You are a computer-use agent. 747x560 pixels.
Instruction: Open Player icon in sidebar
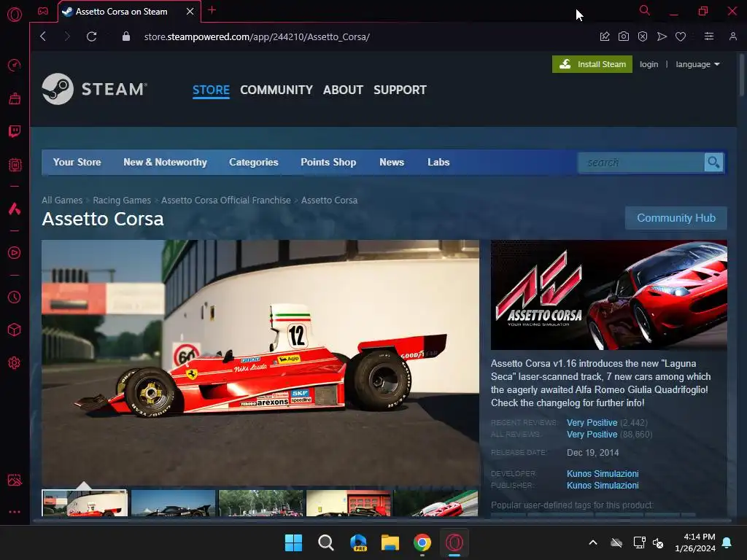pyautogui.click(x=15, y=252)
